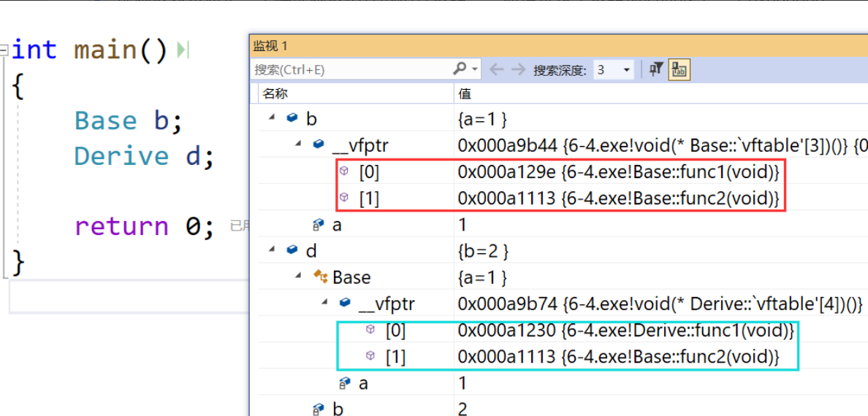Screen dimensions: 868x416
Task: Click the cube icon of Derive's __vfptr row
Action: [x=345, y=303]
